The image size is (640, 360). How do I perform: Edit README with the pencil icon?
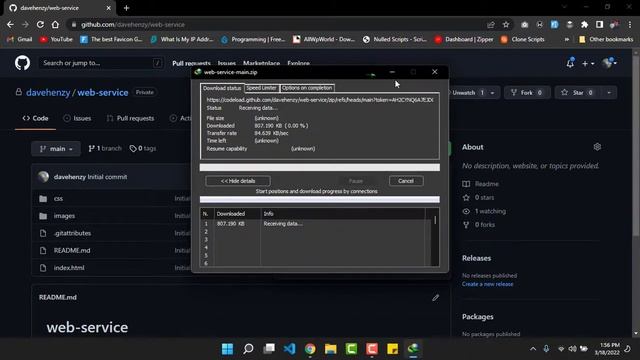pos(436,298)
